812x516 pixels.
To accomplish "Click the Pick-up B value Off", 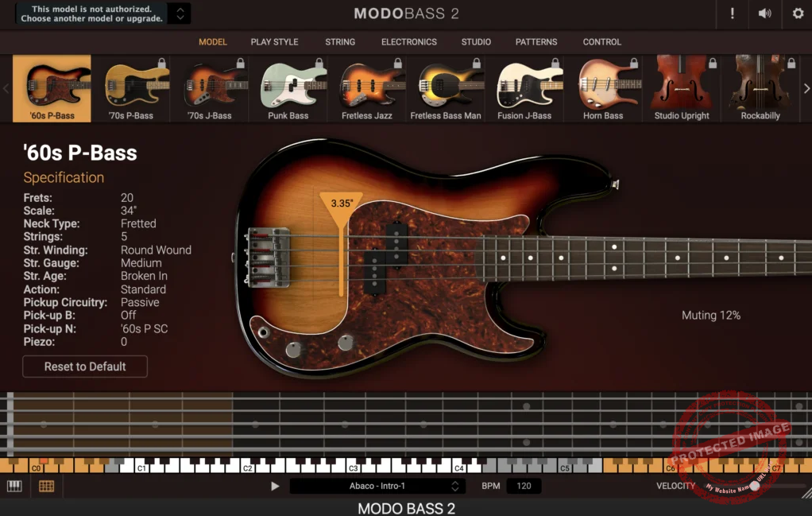I will (128, 316).
